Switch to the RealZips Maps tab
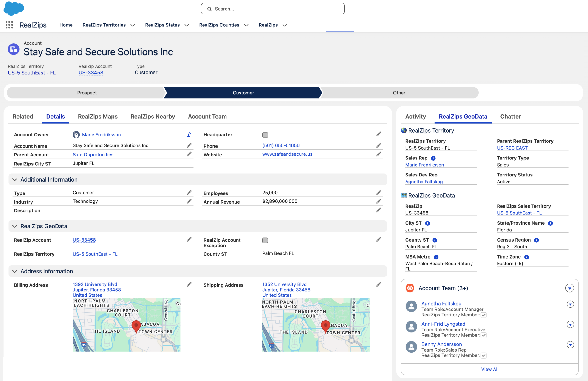Viewport: 588px width, 381px height. pyautogui.click(x=98, y=117)
